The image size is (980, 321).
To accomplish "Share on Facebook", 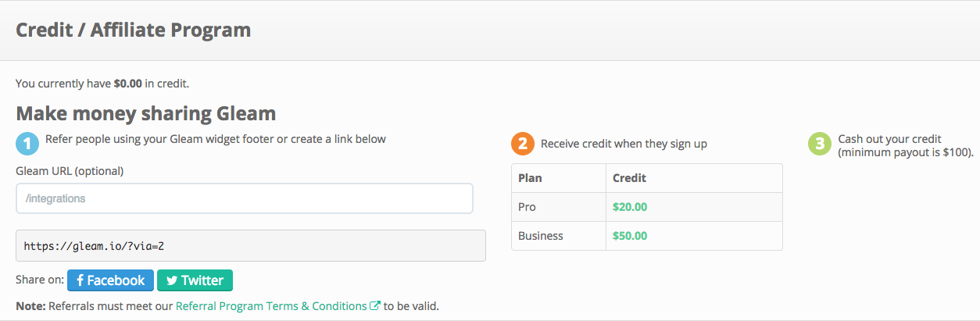I will click(x=110, y=280).
